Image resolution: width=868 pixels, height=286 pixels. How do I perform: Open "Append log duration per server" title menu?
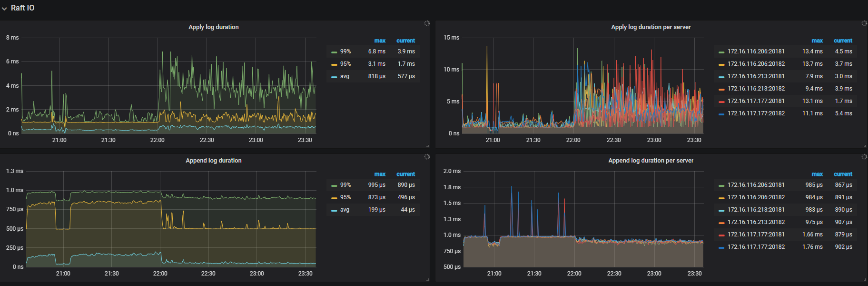click(x=651, y=161)
